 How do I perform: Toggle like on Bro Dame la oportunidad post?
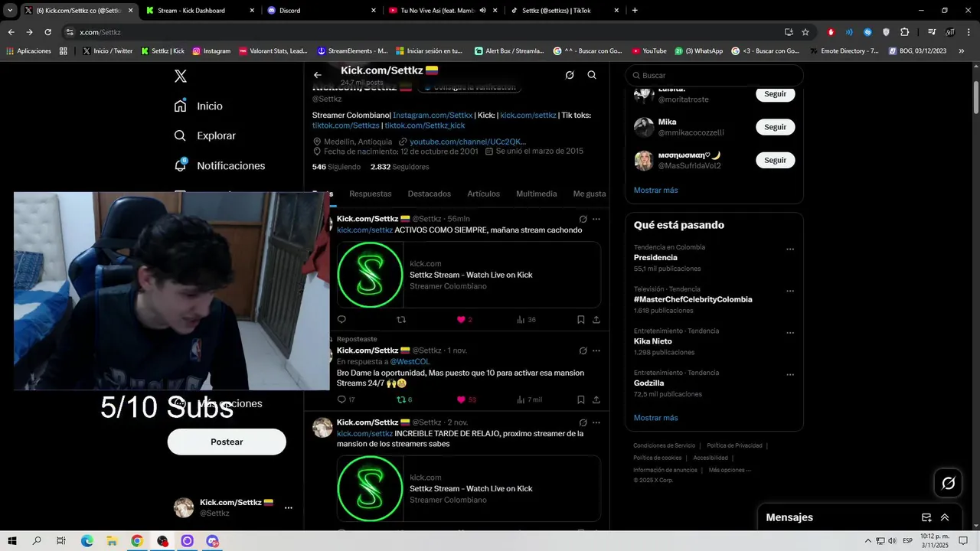461,399
